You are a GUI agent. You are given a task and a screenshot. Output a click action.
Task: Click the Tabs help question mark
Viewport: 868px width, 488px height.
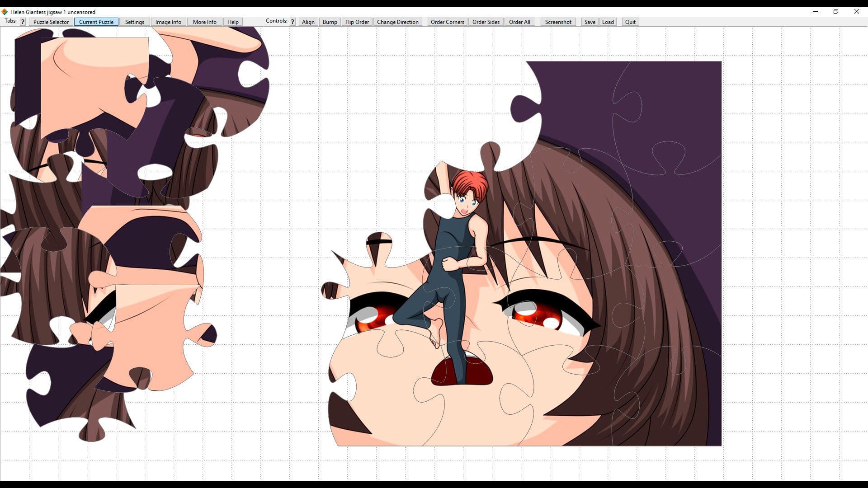tap(23, 22)
